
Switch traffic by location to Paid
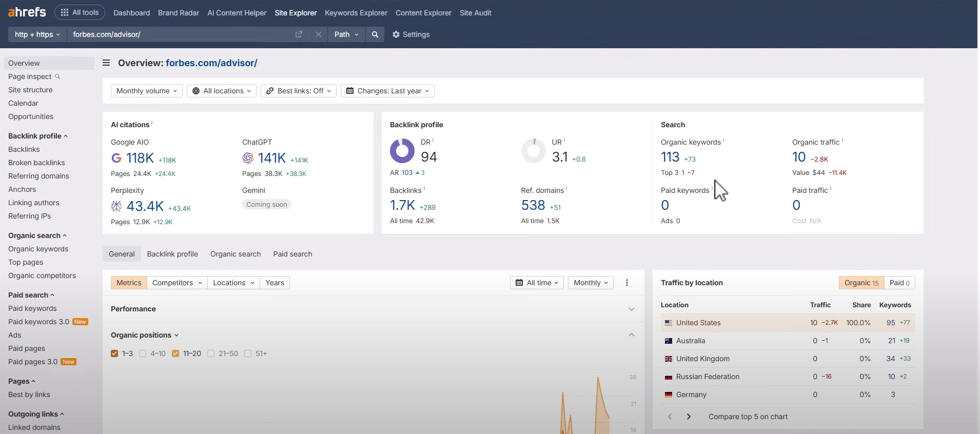click(x=899, y=283)
